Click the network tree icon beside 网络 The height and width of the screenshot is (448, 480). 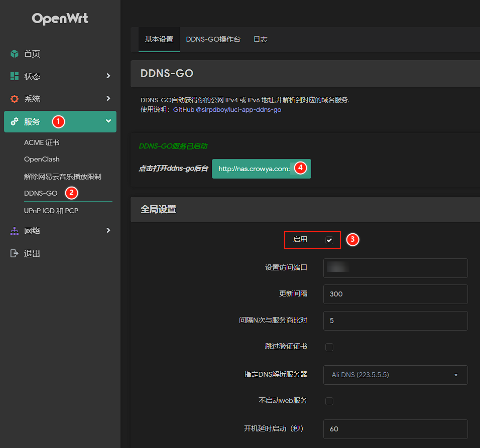pos(15,231)
